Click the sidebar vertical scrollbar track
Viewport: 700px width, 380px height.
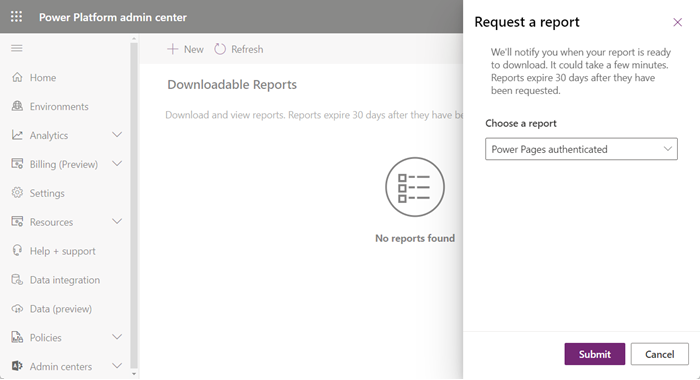[x=134, y=205]
